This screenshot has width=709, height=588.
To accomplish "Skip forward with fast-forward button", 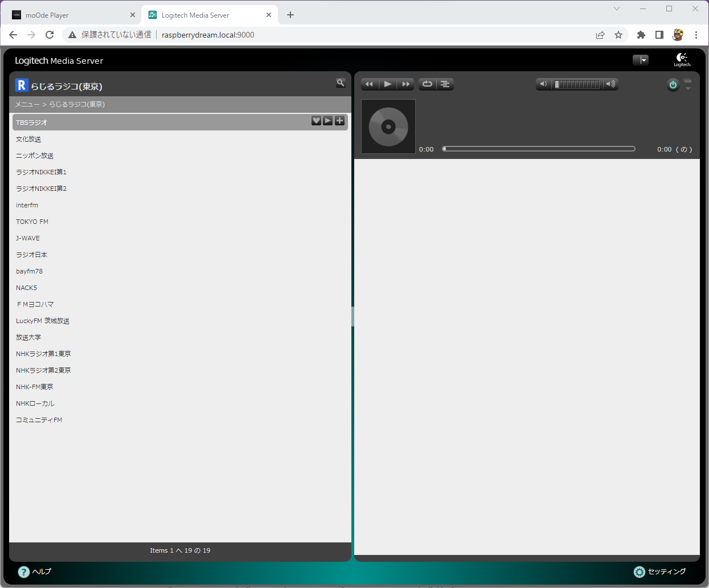I will coord(405,84).
